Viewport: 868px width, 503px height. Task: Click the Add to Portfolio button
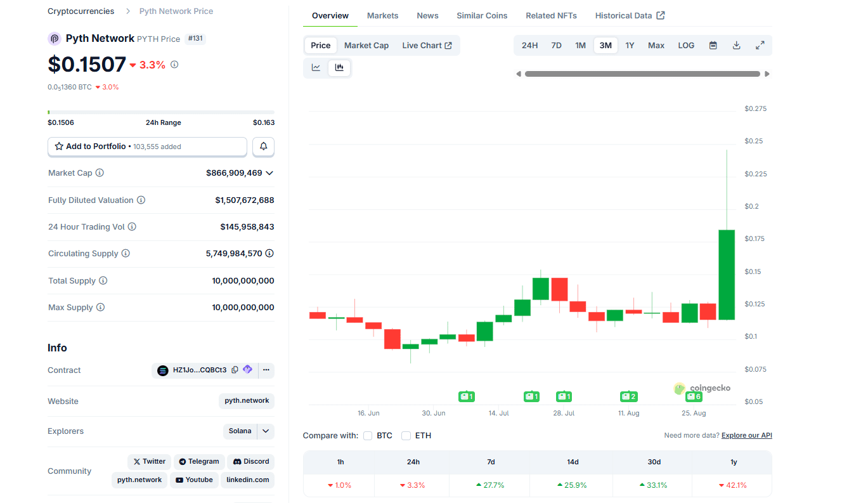(147, 147)
